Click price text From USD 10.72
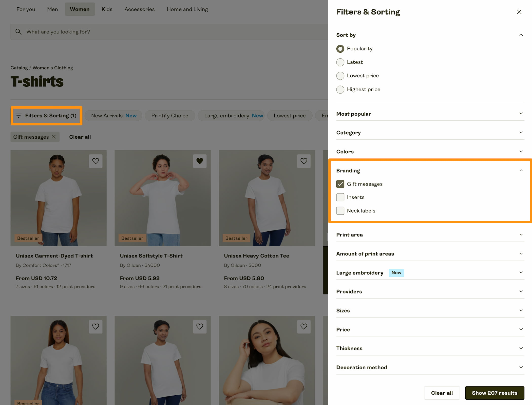This screenshot has height=405, width=532. coord(36,278)
